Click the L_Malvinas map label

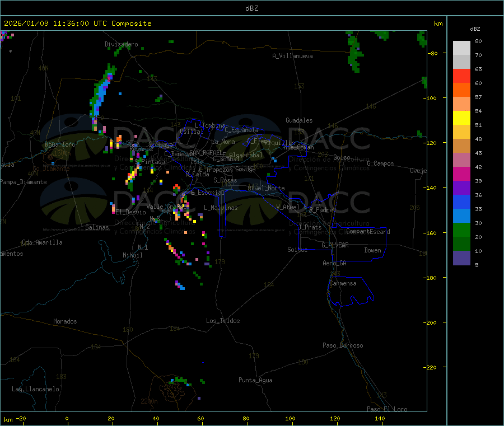[x=221, y=208]
